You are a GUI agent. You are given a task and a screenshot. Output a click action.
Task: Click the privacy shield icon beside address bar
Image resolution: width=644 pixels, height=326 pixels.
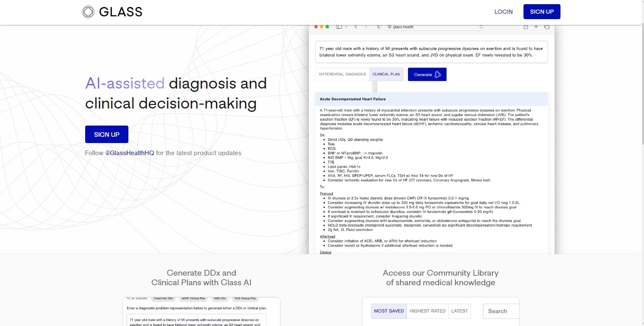pyautogui.click(x=379, y=27)
